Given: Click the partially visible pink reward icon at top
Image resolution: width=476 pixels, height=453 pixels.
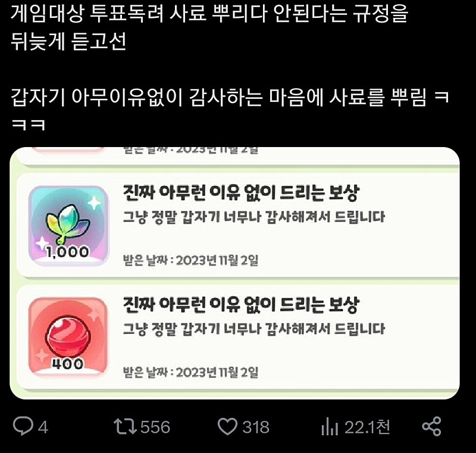Looking at the screenshot, I should pyautogui.click(x=68, y=149).
